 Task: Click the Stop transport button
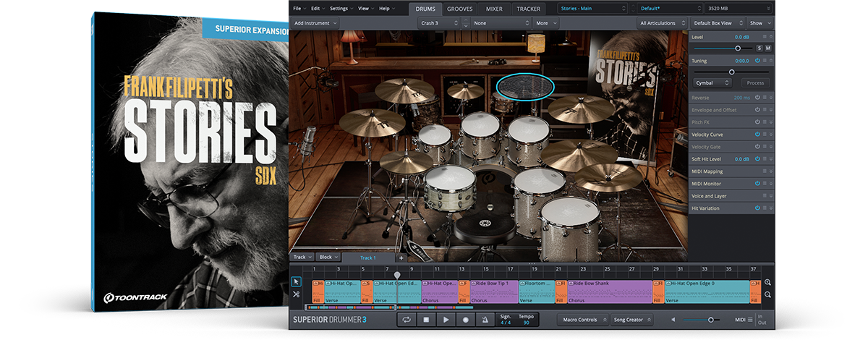(x=427, y=320)
